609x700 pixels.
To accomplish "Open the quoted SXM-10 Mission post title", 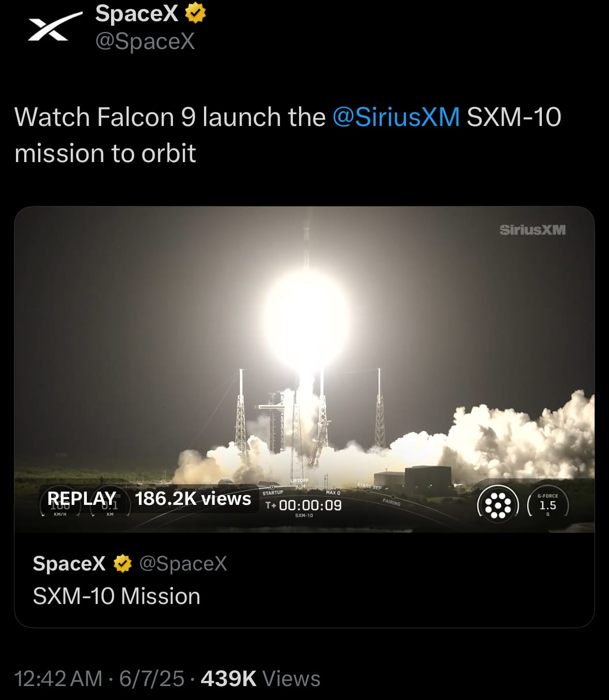I will click(x=116, y=596).
